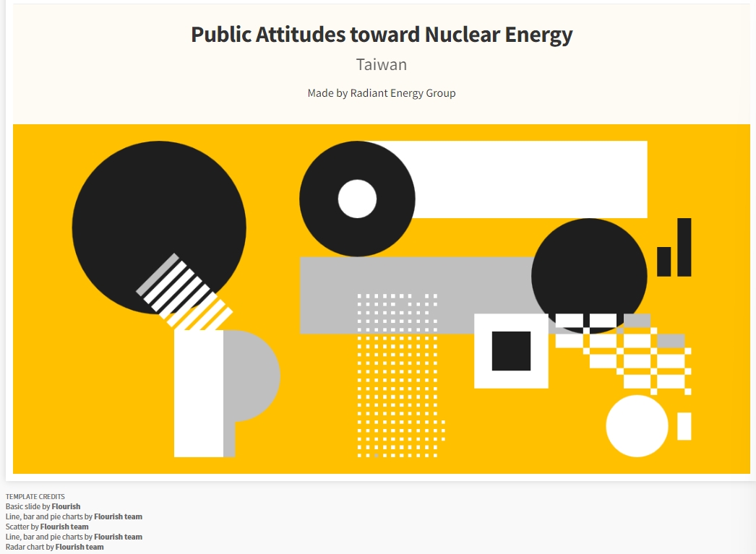This screenshot has width=756, height=554.
Task: Click the Taiwan subtitle
Action: tap(382, 64)
